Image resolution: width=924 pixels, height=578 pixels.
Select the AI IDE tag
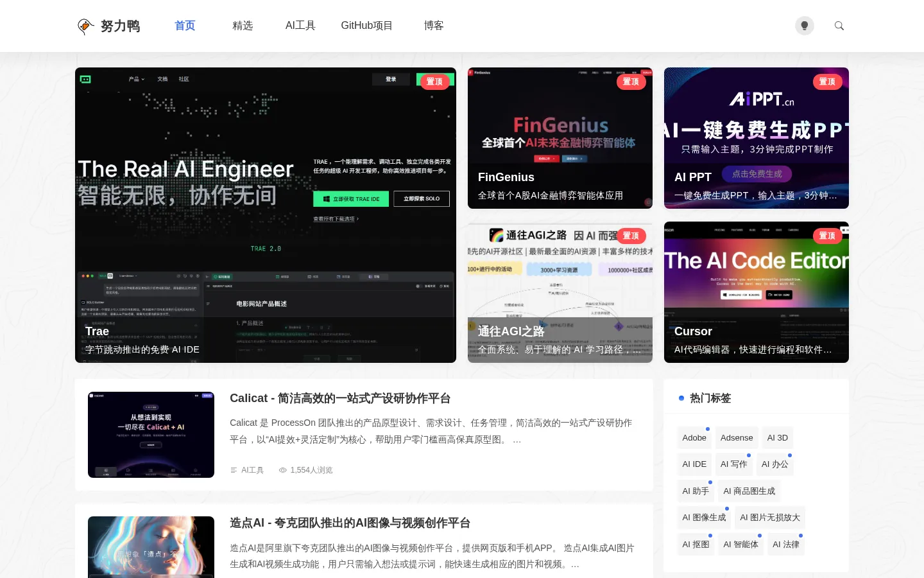click(x=694, y=464)
